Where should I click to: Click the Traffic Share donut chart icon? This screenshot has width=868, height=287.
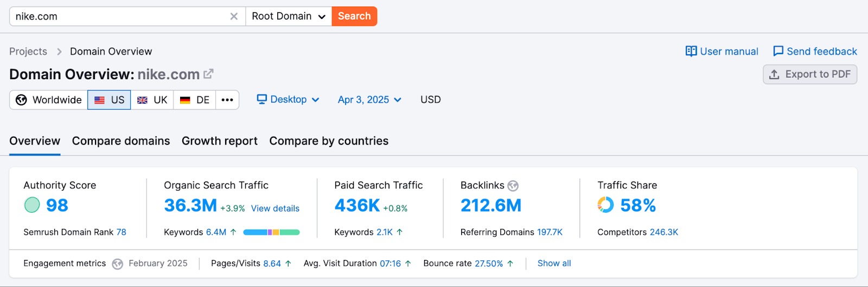pyautogui.click(x=605, y=205)
